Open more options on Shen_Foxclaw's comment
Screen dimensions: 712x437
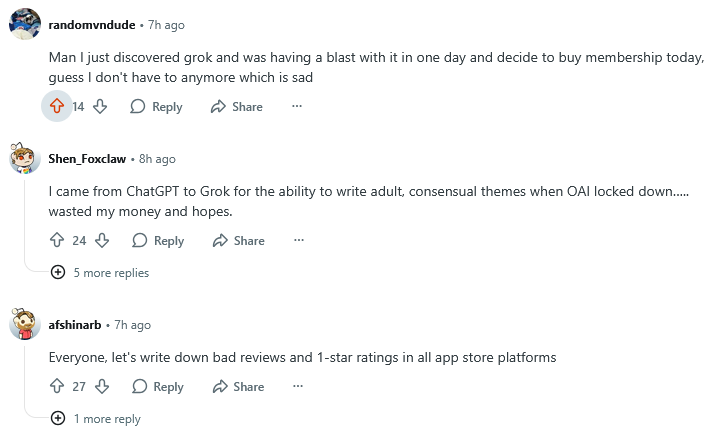click(x=299, y=240)
